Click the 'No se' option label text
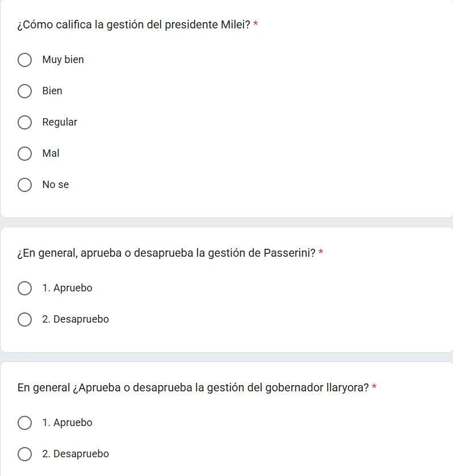The image size is (453, 476). (56, 185)
